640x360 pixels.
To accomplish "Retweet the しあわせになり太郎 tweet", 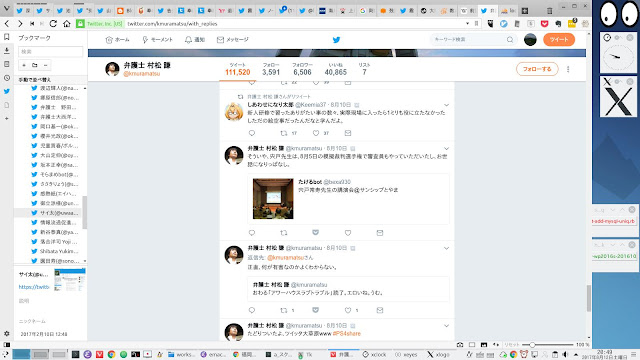I will point(284,133).
